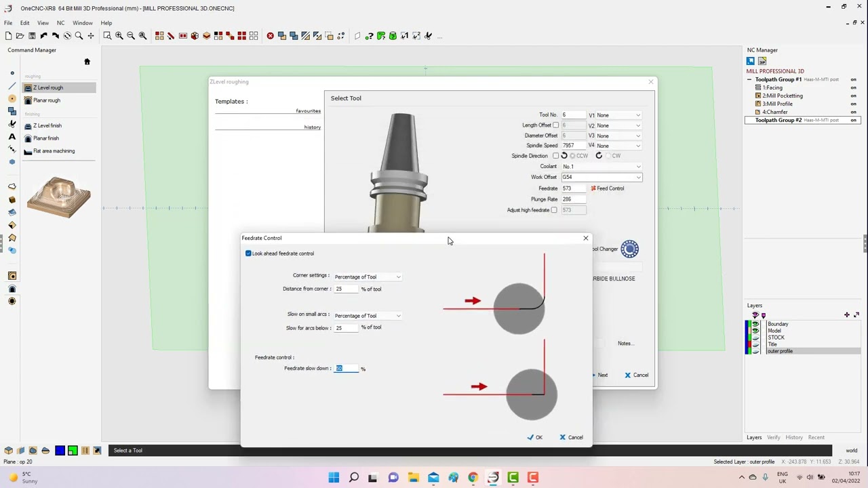Viewport: 868px width, 488px height.
Task: Toggle Look ahead feedrate control checkbox
Action: (248, 253)
